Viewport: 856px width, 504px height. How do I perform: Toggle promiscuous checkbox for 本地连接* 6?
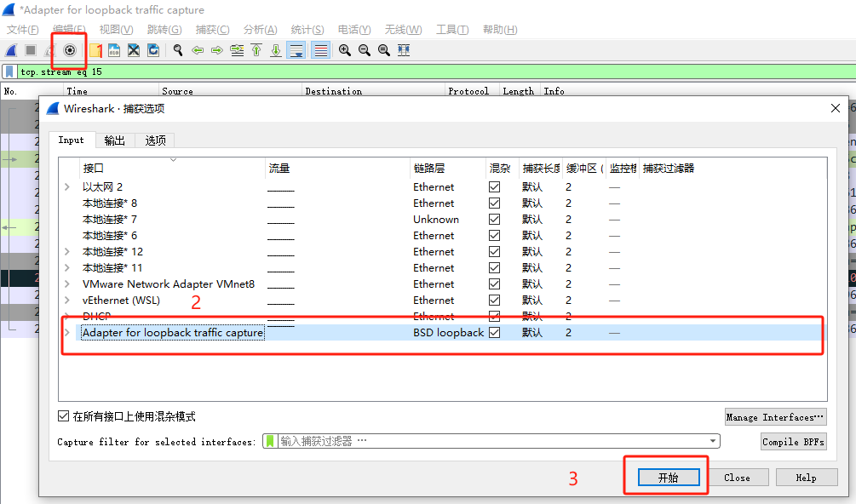point(495,236)
